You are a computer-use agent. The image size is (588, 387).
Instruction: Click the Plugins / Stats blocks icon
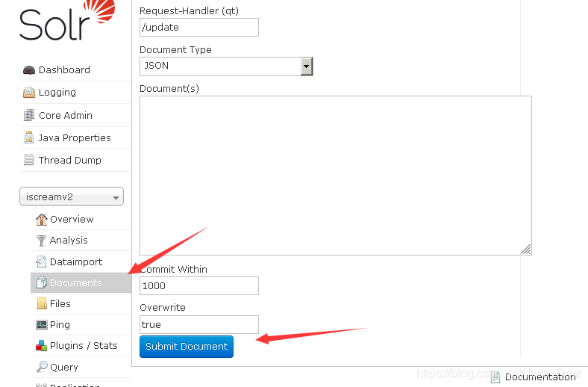(x=41, y=346)
